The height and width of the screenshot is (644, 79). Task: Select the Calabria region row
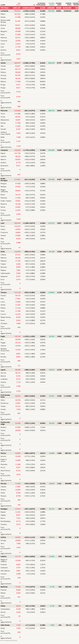[39, 556]
